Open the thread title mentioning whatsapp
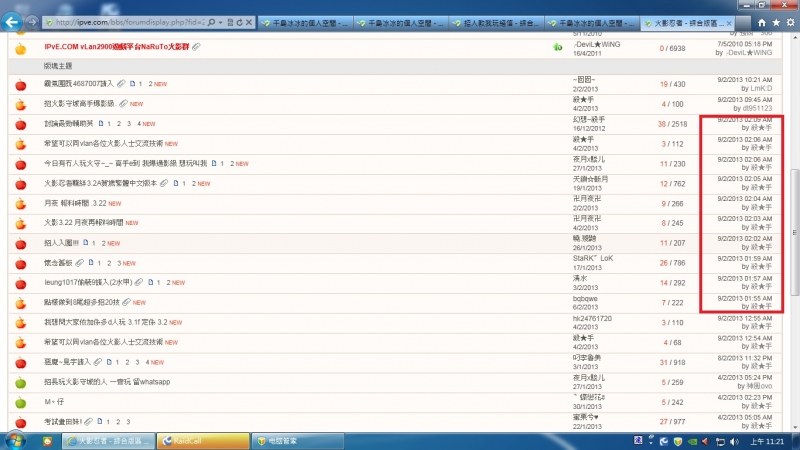This screenshot has height=450, width=800. tap(107, 382)
